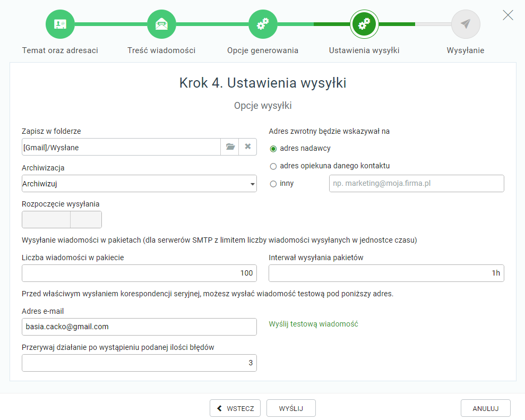Click the start date field of Rozpoczęcie wysyłania

tap(46, 219)
